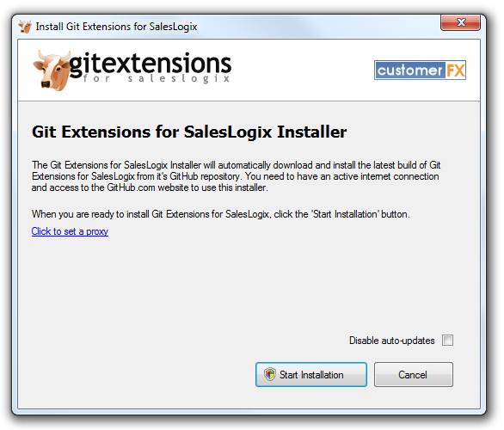
Task: Click the 'for saleslogix' subtitle under the logo
Action: (x=157, y=78)
